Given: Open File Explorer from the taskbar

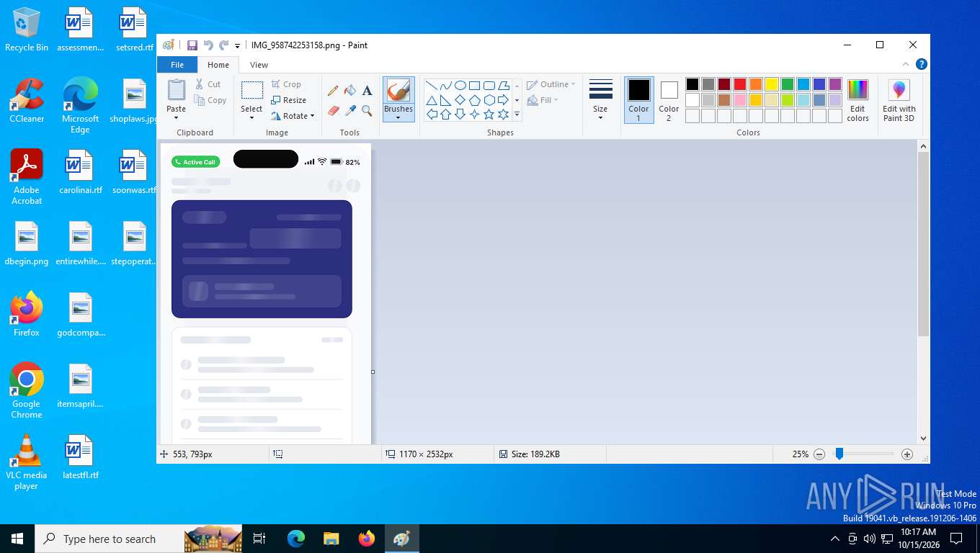Looking at the screenshot, I should coord(331,539).
